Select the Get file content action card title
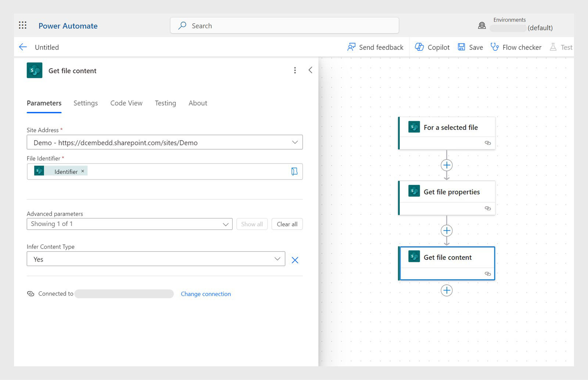Viewport: 588px width, 380px height. 448,257
